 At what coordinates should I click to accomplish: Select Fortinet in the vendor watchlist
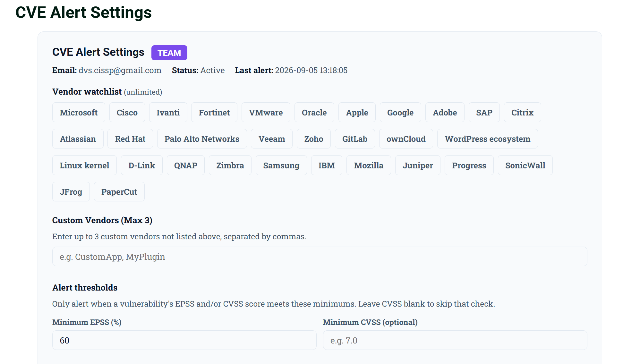tap(214, 113)
